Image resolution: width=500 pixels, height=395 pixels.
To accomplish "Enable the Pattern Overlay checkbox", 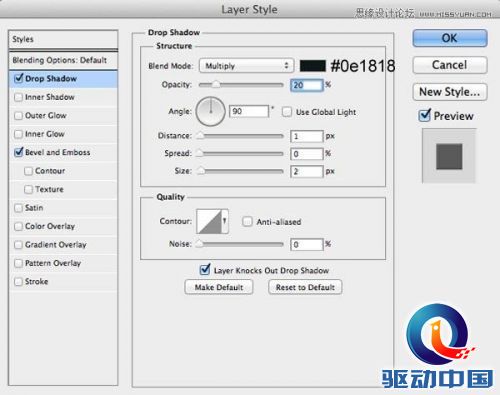I will tap(18, 263).
